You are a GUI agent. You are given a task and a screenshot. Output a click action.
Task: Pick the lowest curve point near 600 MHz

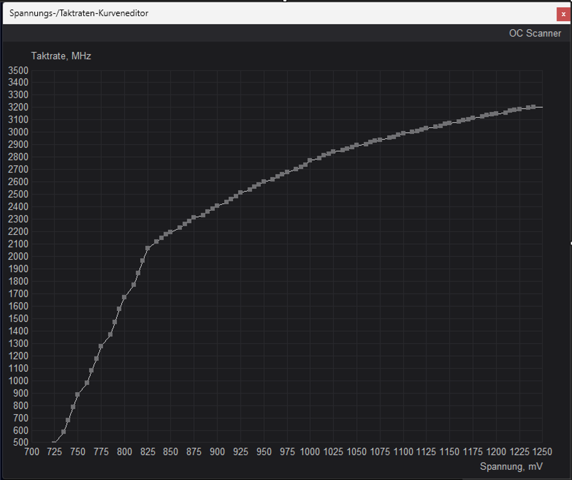coord(63,432)
